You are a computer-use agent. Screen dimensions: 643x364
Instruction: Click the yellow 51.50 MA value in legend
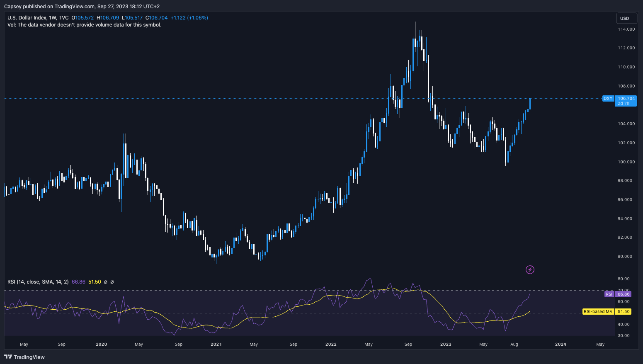click(x=95, y=282)
